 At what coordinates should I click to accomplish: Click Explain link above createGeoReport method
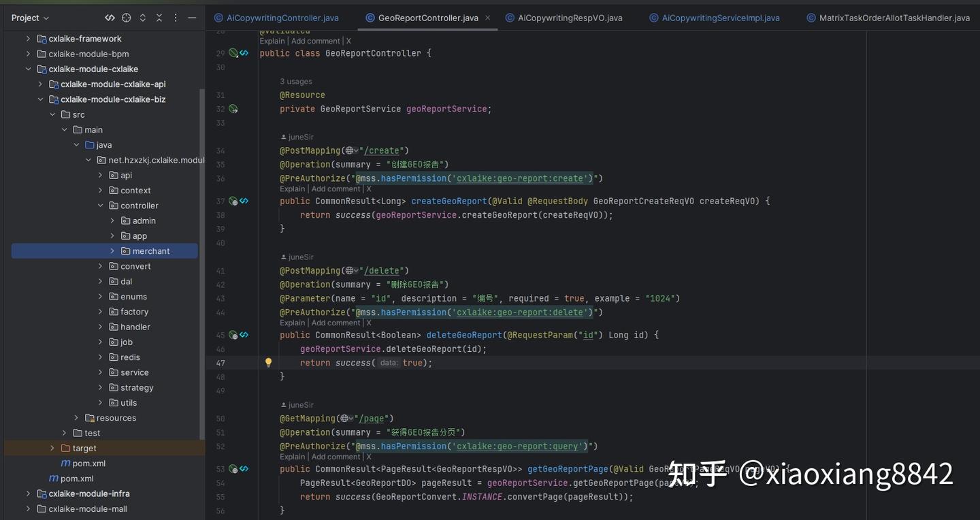(293, 189)
